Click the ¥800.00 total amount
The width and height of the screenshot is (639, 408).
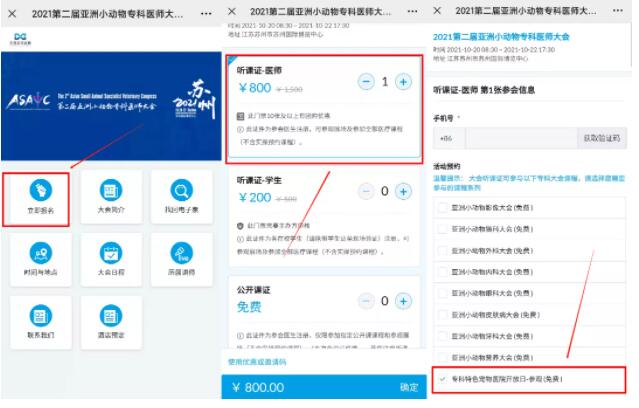[258, 387]
